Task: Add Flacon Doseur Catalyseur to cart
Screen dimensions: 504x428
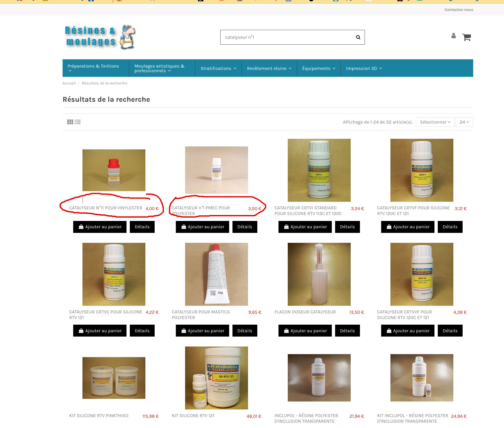Action: [x=305, y=331]
